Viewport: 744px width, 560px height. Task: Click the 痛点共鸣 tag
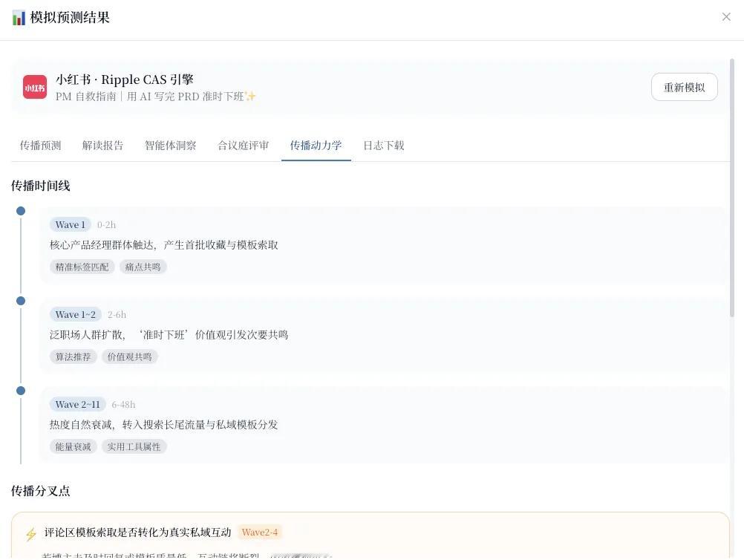point(143,267)
